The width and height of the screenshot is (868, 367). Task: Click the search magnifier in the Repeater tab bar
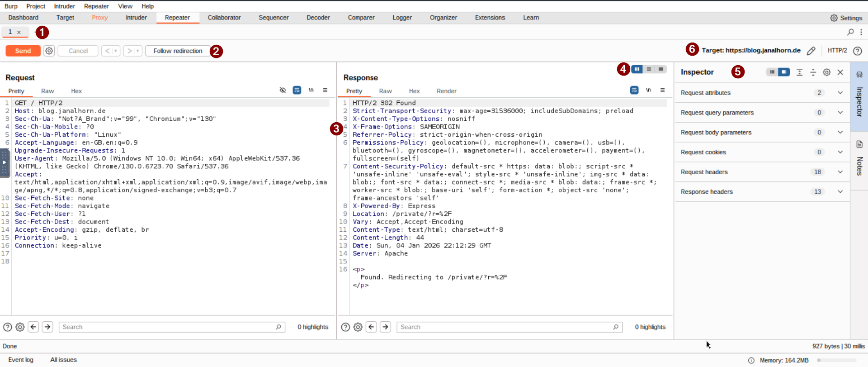(850, 32)
